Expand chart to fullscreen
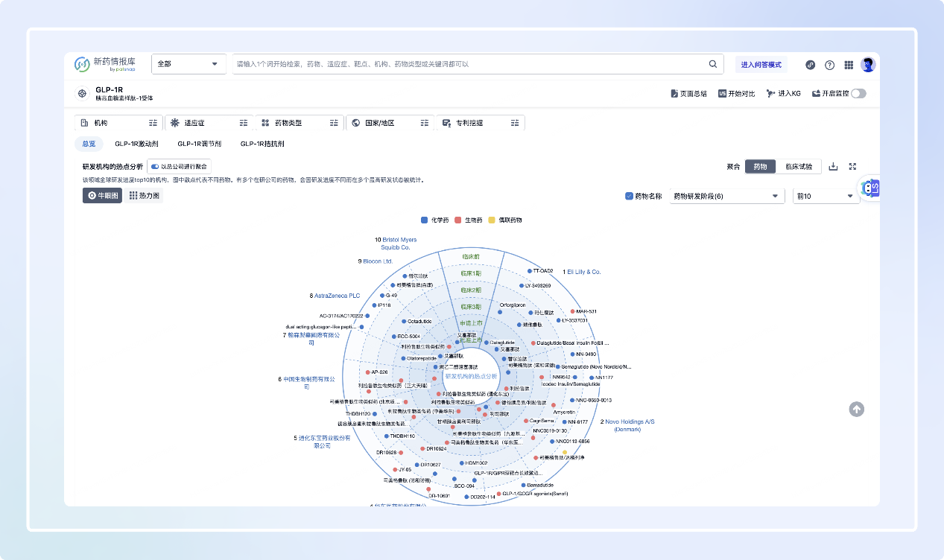The width and height of the screenshot is (944, 560). click(x=853, y=167)
